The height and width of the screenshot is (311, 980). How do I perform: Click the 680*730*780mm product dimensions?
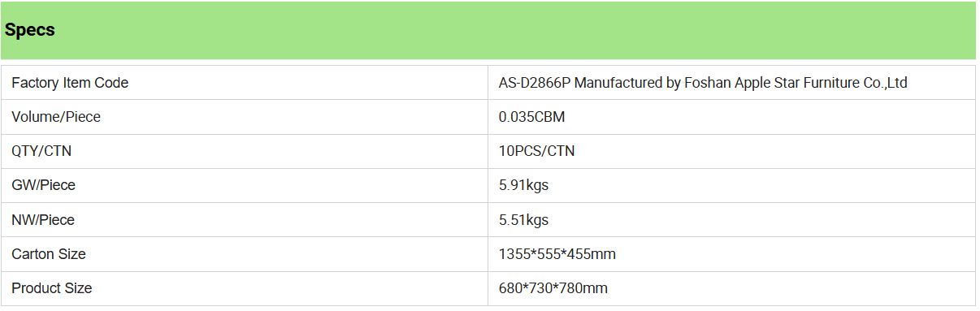[553, 288]
